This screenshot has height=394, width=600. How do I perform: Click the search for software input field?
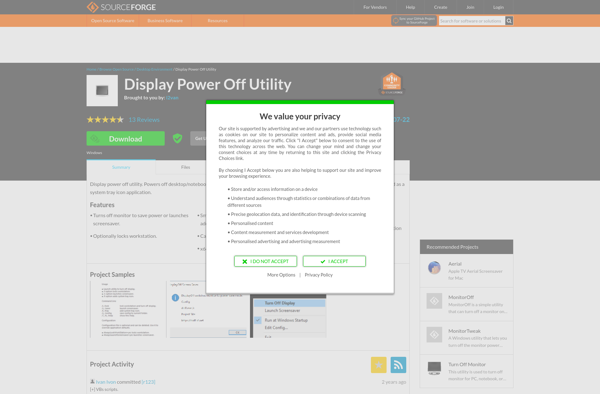471,21
